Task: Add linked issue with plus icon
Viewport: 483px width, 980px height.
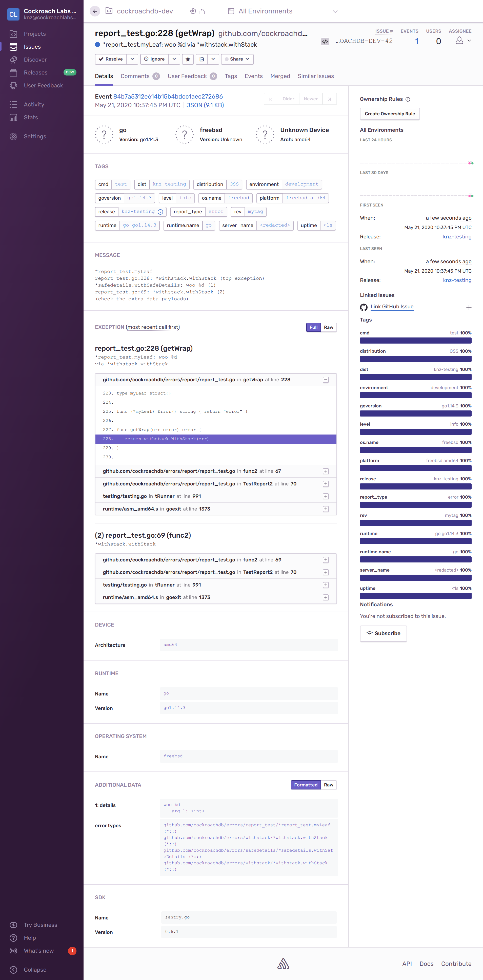Action: tap(469, 307)
